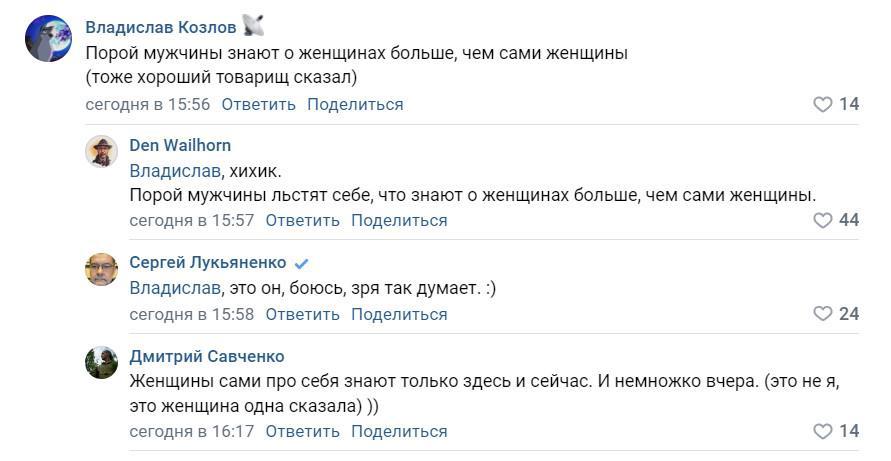Click the satellite emoji status by Владислав Козлов

[x=253, y=27]
